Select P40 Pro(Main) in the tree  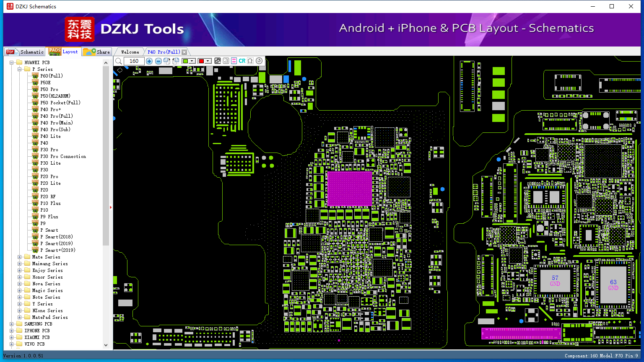pyautogui.click(x=57, y=123)
